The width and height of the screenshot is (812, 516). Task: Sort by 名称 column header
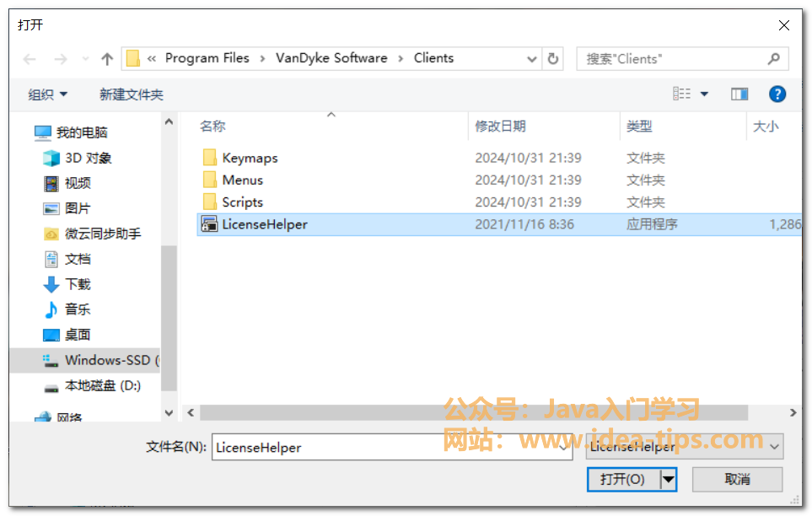(212, 126)
